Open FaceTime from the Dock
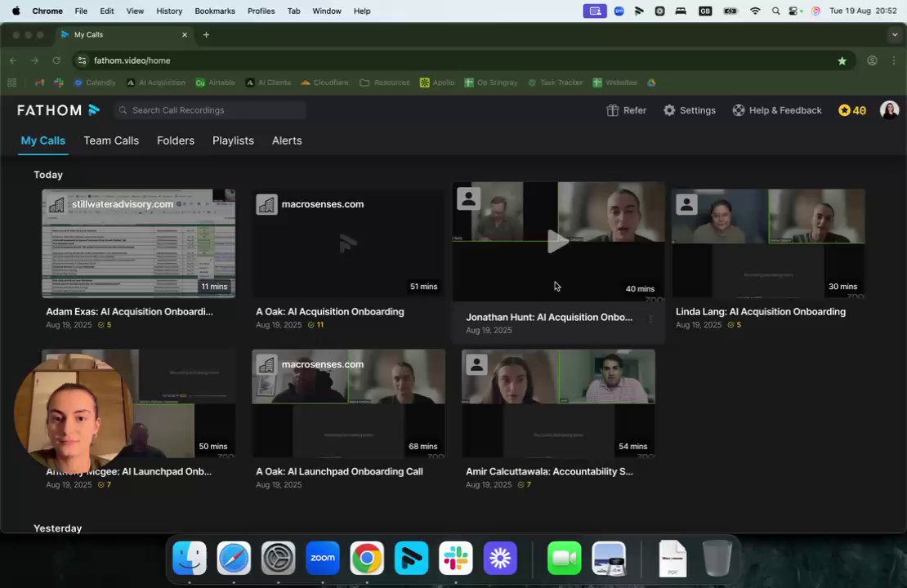Viewport: 907px width, 588px height. tap(564, 558)
